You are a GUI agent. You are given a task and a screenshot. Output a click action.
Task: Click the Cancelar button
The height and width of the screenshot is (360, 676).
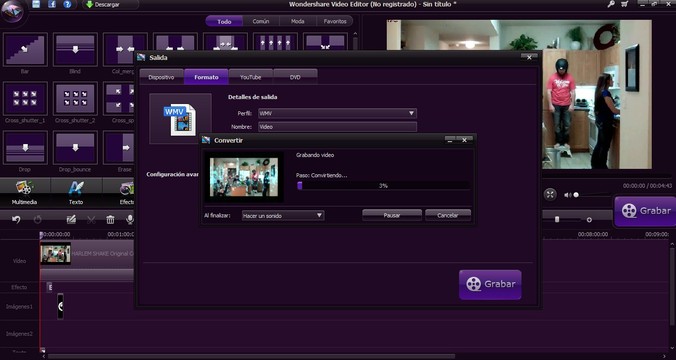[x=448, y=215]
